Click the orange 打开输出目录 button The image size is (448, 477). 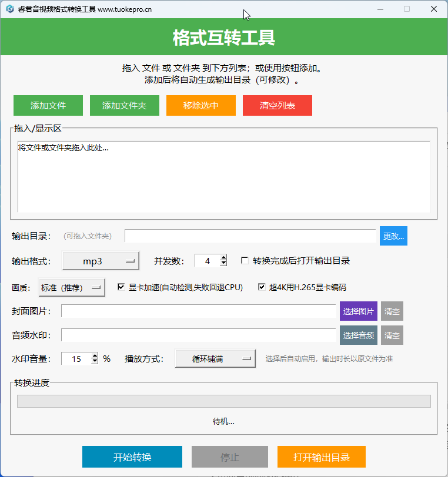[322, 456]
